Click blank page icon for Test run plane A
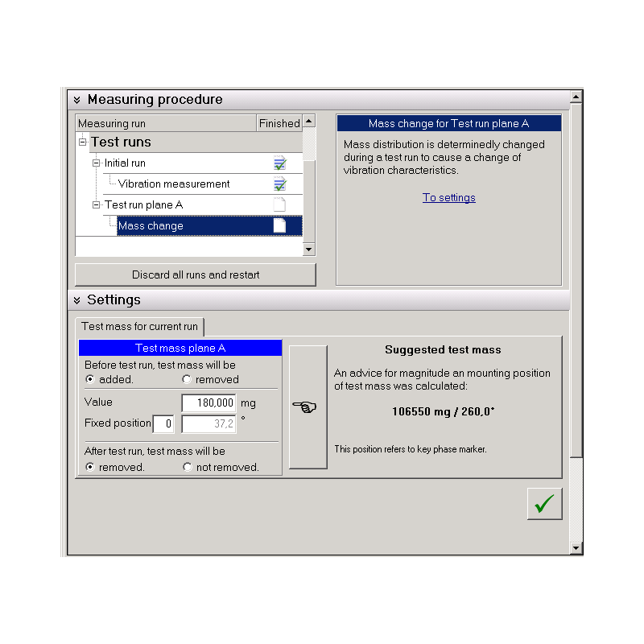 pos(279,205)
